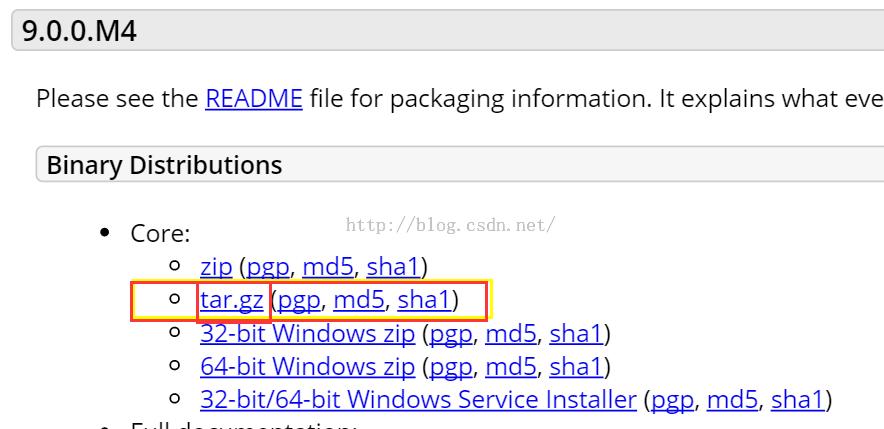Open md5 for Windows Service Installer
884x429 pixels.
[731, 400]
